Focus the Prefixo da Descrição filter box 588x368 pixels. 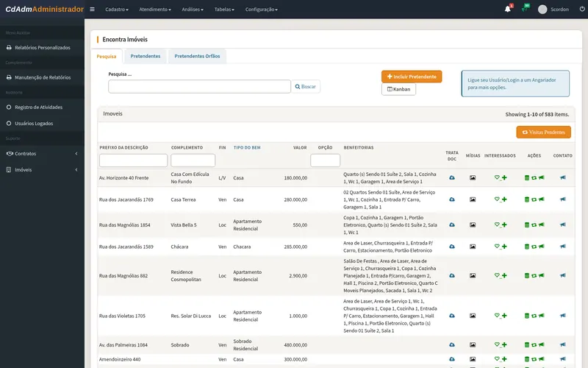click(x=133, y=160)
